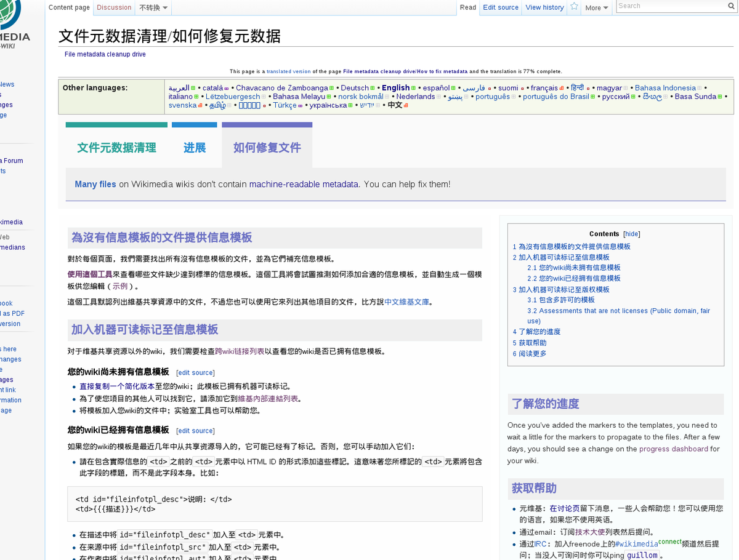The image size is (739, 560).
Task: Click the green translation progress bar
Action: click(116, 124)
